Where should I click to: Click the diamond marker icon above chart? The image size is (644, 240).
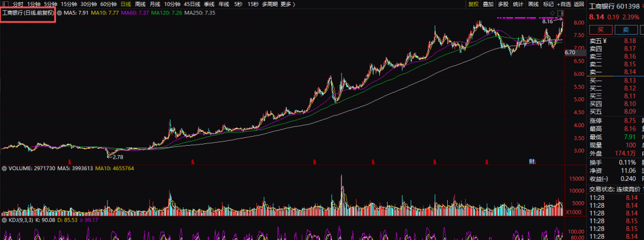pos(552,13)
